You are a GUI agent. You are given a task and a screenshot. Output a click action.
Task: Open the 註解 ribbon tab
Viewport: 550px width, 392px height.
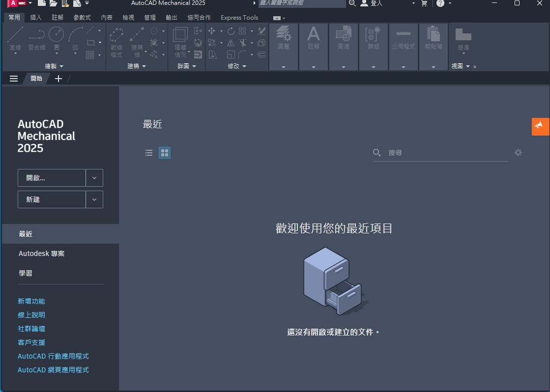pos(58,17)
